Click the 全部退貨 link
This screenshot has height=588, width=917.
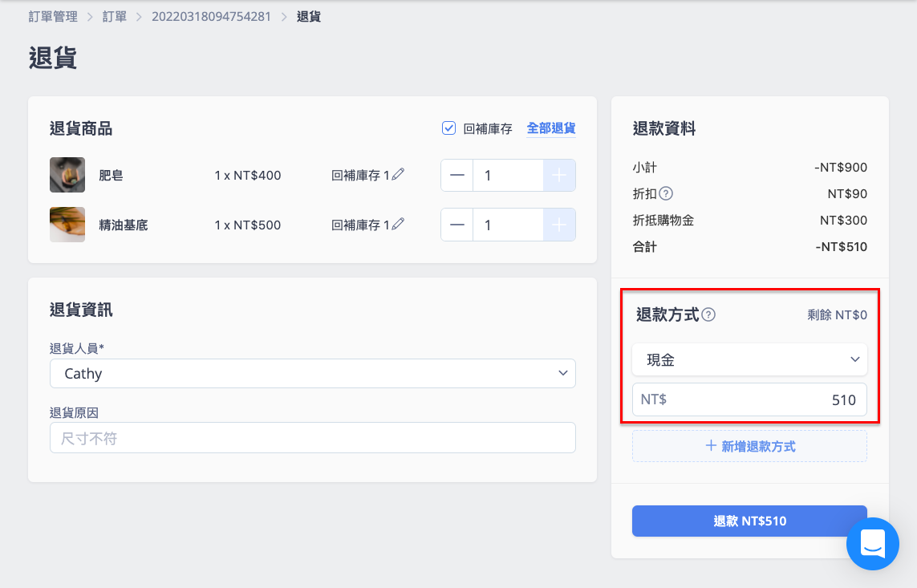point(551,128)
